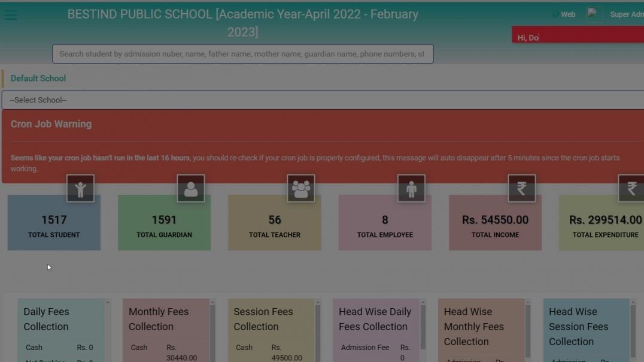Click the Total Expenditure rupee icon
The width and height of the screenshot is (644, 362).
pos(631,189)
